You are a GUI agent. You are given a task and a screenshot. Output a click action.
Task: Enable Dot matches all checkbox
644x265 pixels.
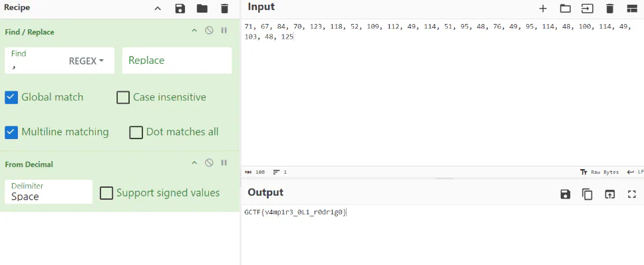click(136, 132)
